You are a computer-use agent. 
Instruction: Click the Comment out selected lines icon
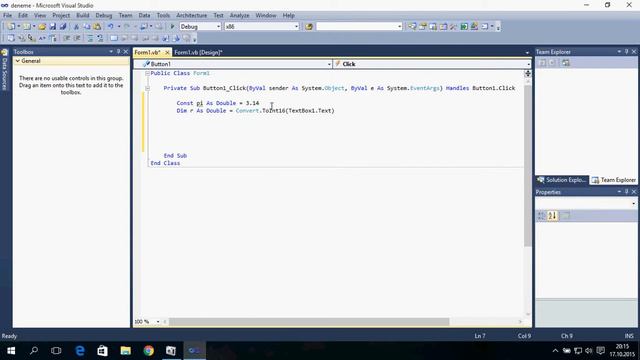(90, 38)
